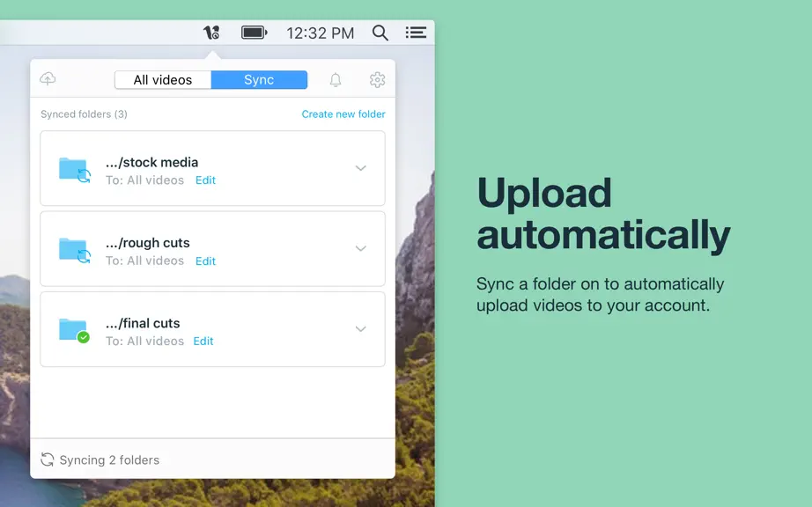Expand the stock media folder chevron
Screen dimensions: 812x507
[361, 168]
